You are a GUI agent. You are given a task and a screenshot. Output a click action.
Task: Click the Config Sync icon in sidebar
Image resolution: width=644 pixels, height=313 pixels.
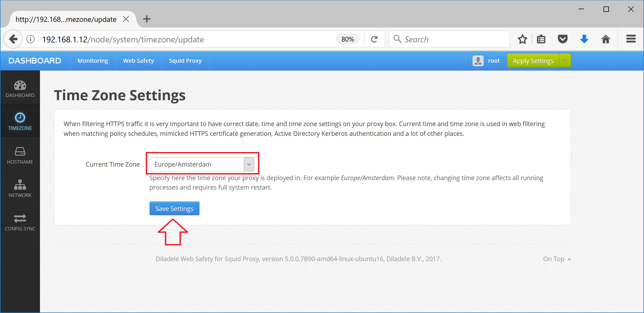click(20, 217)
